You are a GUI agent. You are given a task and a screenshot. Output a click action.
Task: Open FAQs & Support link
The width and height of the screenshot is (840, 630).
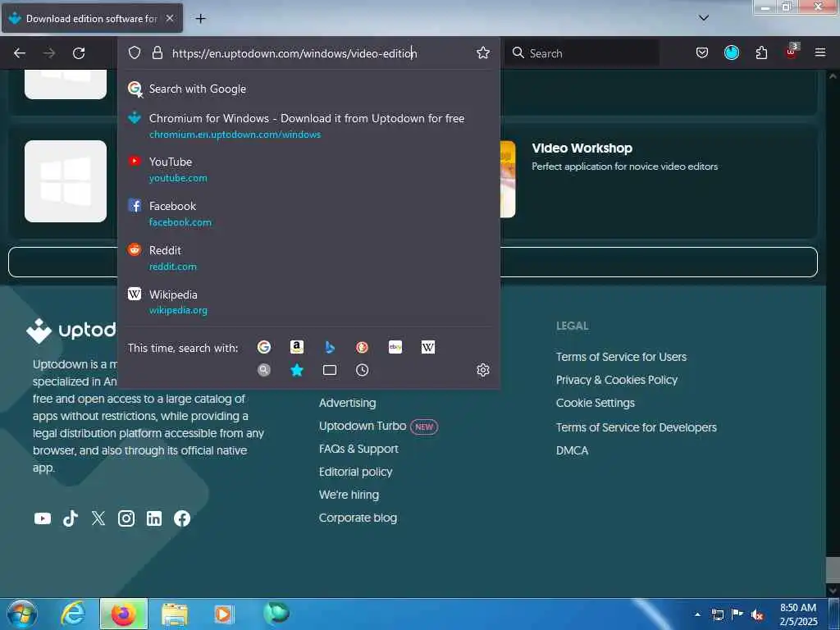(358, 449)
